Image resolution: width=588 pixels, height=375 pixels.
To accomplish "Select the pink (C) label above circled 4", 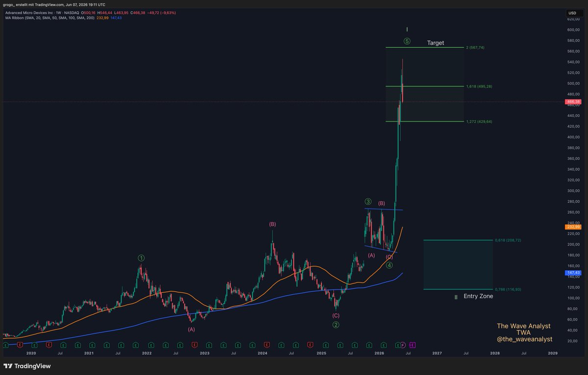I will tap(390, 257).
